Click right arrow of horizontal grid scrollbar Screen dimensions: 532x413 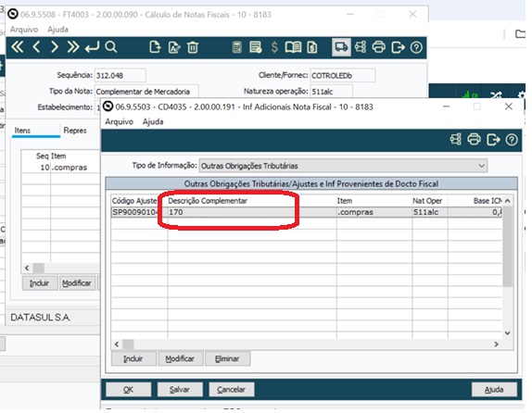[496, 344]
